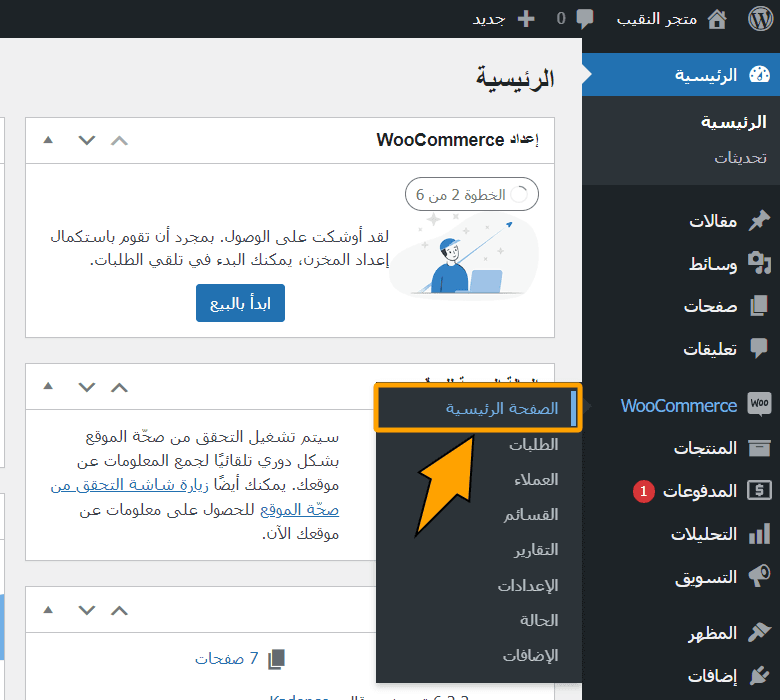Open WooCommerce sidebar menu label
Image resolution: width=780 pixels, height=700 pixels.
click(x=679, y=406)
